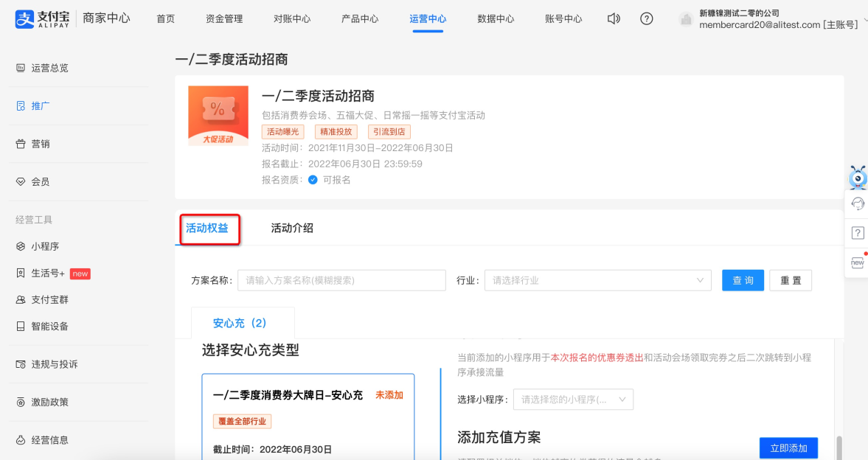Click the 活动时间 date range text

click(x=381, y=147)
